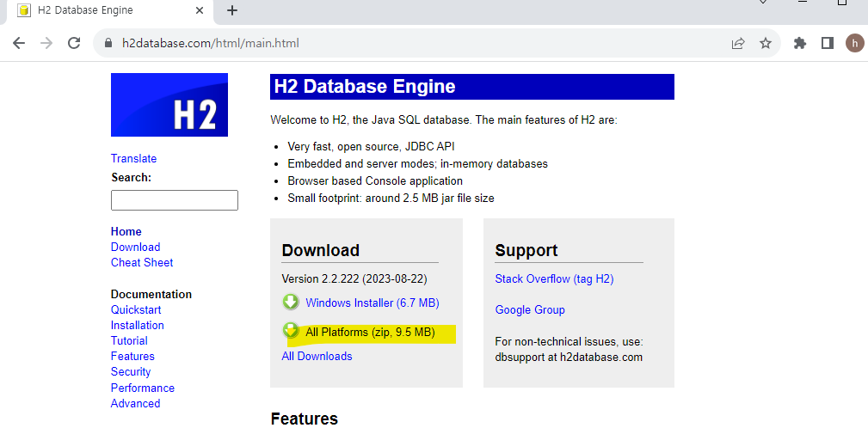The height and width of the screenshot is (428, 868).
Task: Open the Translate link
Action: [133, 159]
